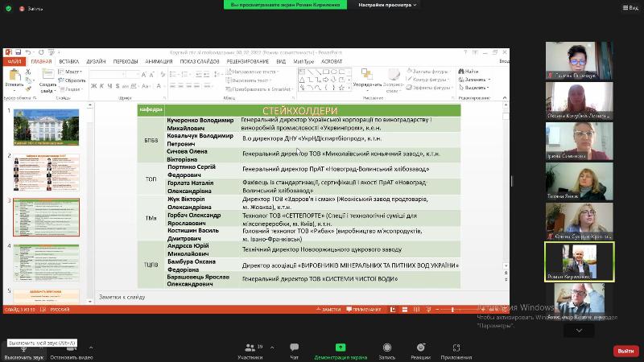Switch to the РЕЦЕНЗИРОВАНИЕ tab
The height and width of the screenshot is (362, 644).
248,62
